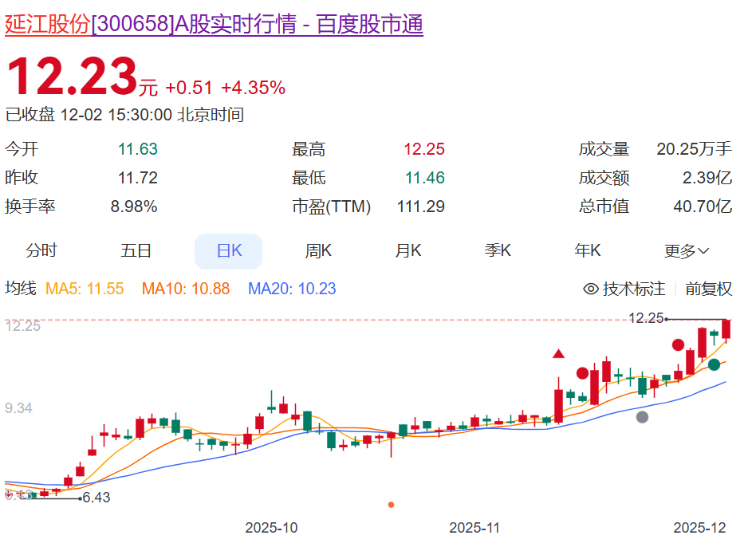Switch to the 五日 chart tab
The height and width of the screenshot is (547, 756).
point(136,251)
